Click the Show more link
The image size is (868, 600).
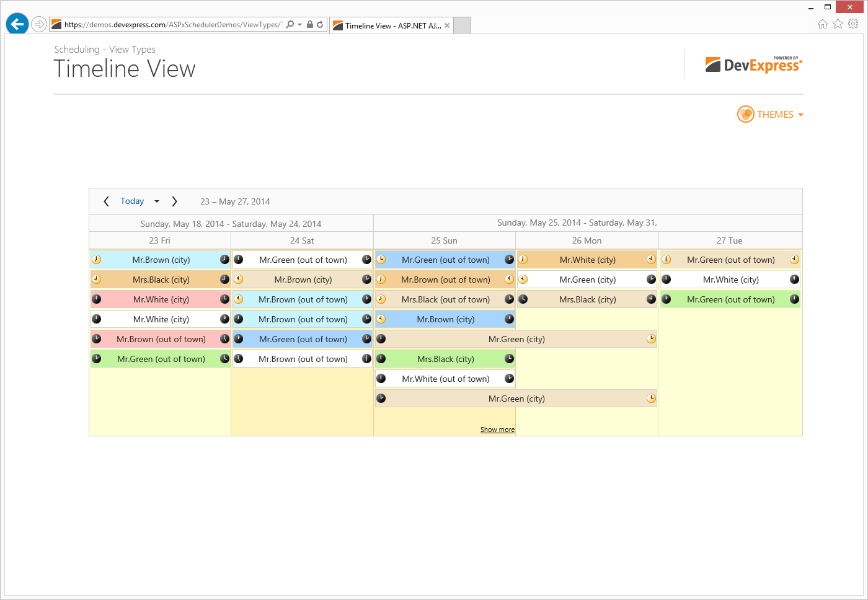pyautogui.click(x=497, y=430)
